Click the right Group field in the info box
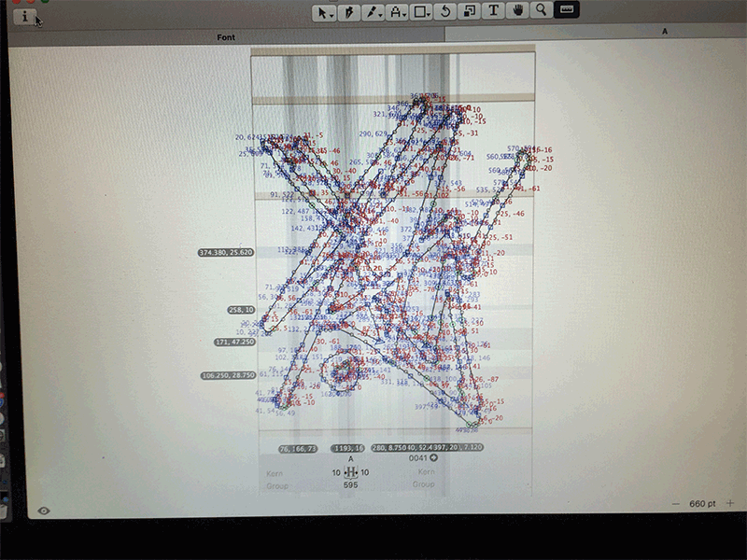Image resolution: width=747 pixels, height=560 pixels. click(x=424, y=483)
